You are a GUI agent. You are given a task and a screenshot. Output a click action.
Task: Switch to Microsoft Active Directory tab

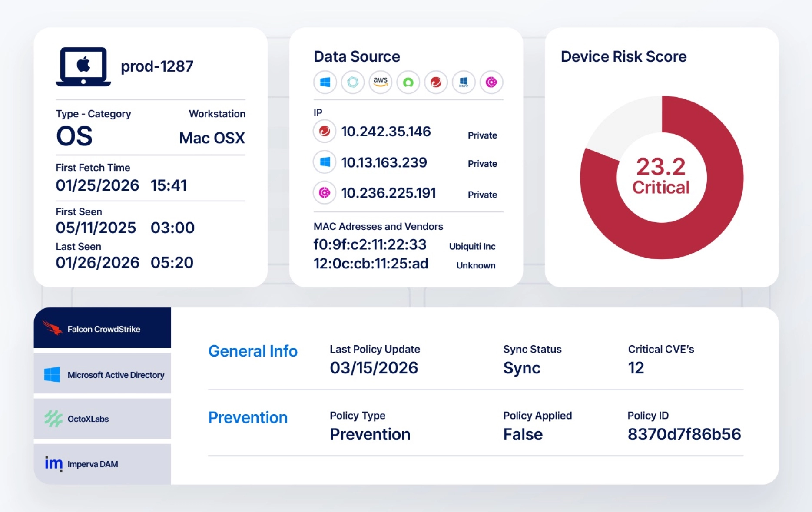[103, 373]
